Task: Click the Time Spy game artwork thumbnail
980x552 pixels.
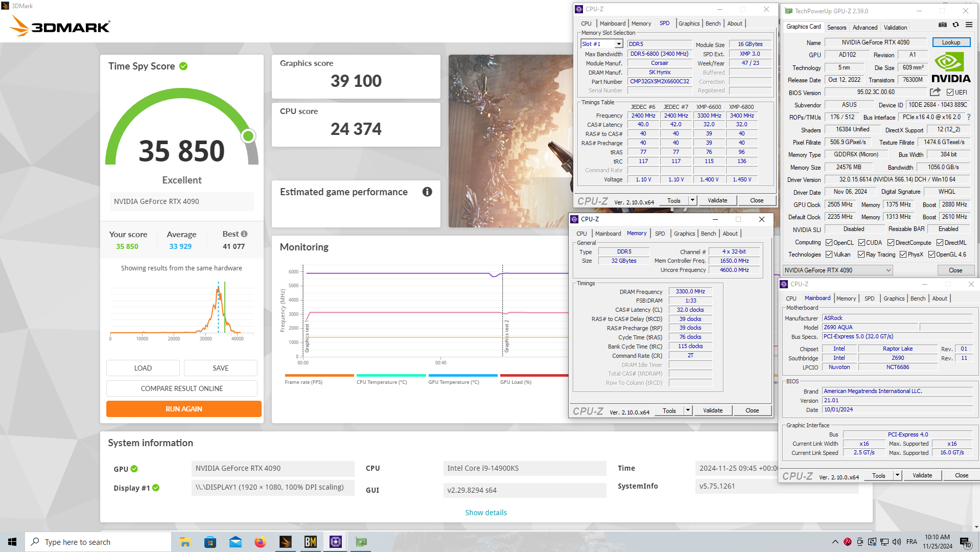Action: (x=511, y=141)
